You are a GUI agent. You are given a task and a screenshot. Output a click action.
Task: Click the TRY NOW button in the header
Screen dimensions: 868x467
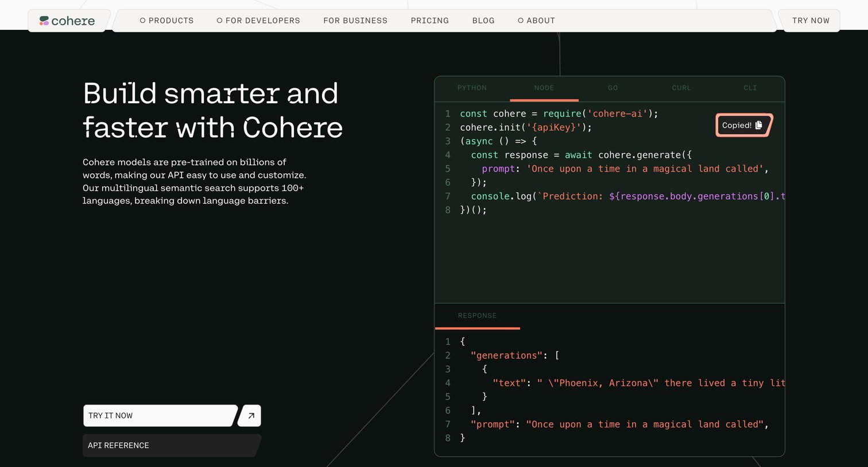pyautogui.click(x=811, y=21)
